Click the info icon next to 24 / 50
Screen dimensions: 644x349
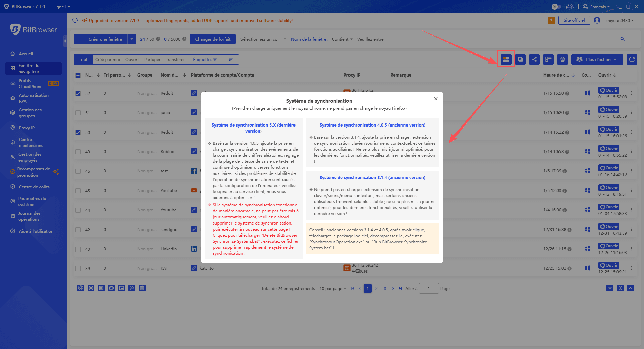tap(158, 39)
